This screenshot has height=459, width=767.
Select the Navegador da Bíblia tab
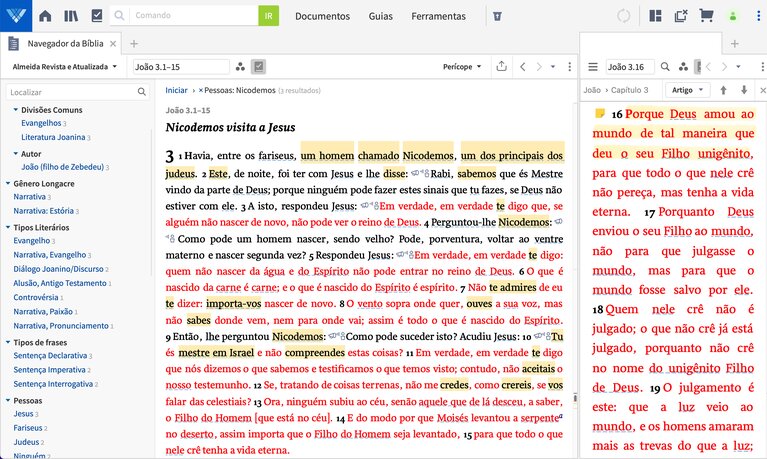[x=65, y=44]
